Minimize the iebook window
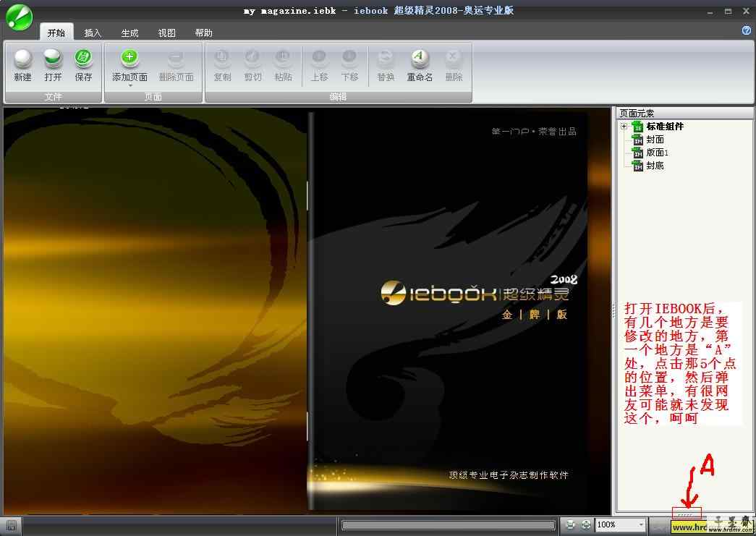 [710, 12]
